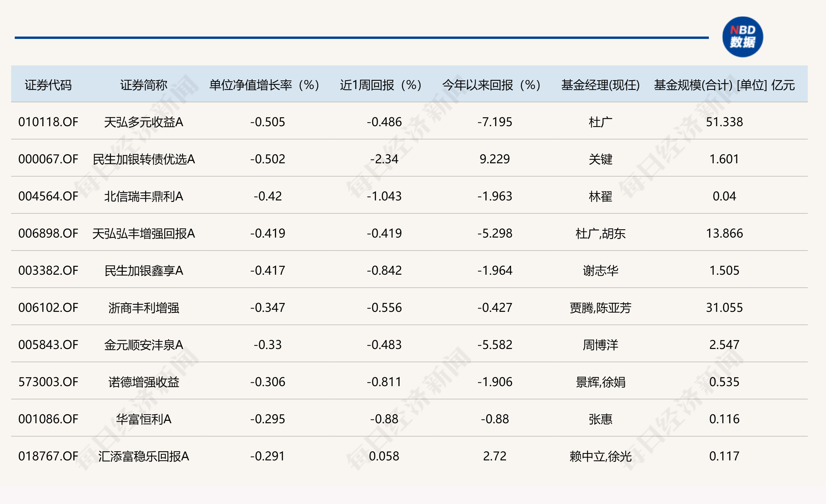Image resolution: width=826 pixels, height=504 pixels.
Task: Click managers 杜广,胡东
Action: tap(600, 233)
